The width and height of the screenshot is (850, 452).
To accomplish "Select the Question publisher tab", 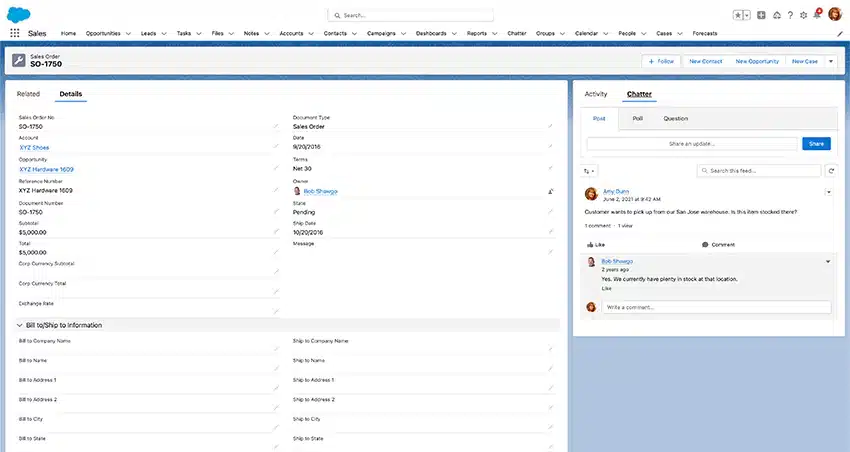I will pyautogui.click(x=675, y=118).
